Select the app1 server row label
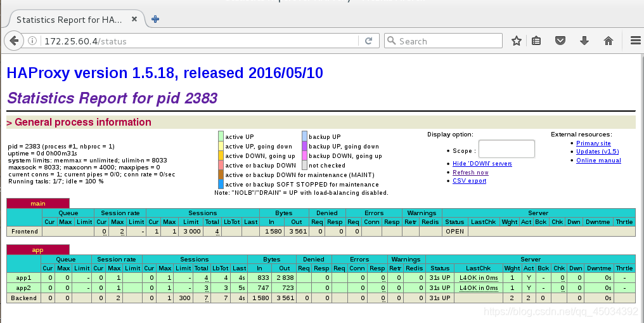Image resolution: width=644 pixels, height=323 pixels. pos(23,278)
